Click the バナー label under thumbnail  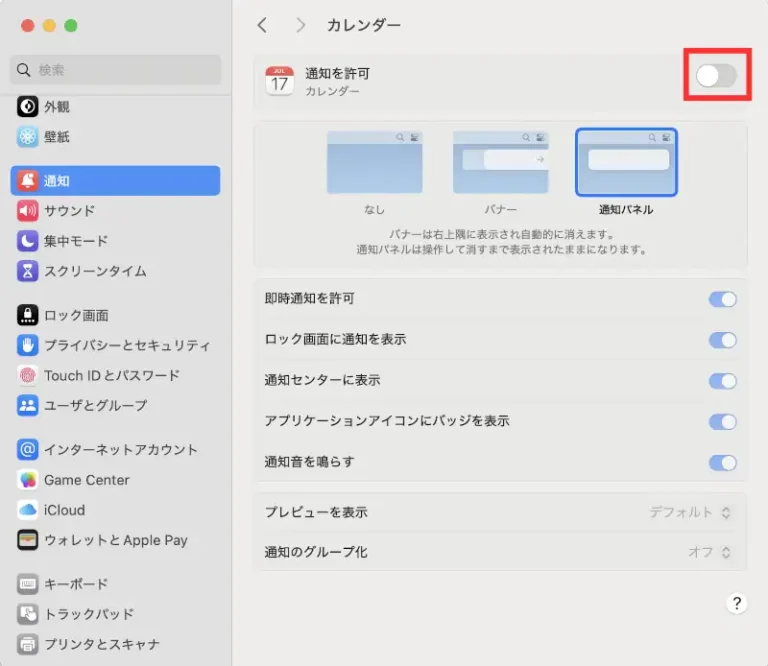(x=501, y=210)
